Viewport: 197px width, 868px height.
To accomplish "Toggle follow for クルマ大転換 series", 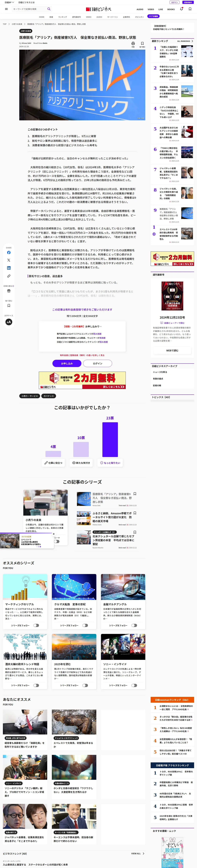I will tap(85, 625).
